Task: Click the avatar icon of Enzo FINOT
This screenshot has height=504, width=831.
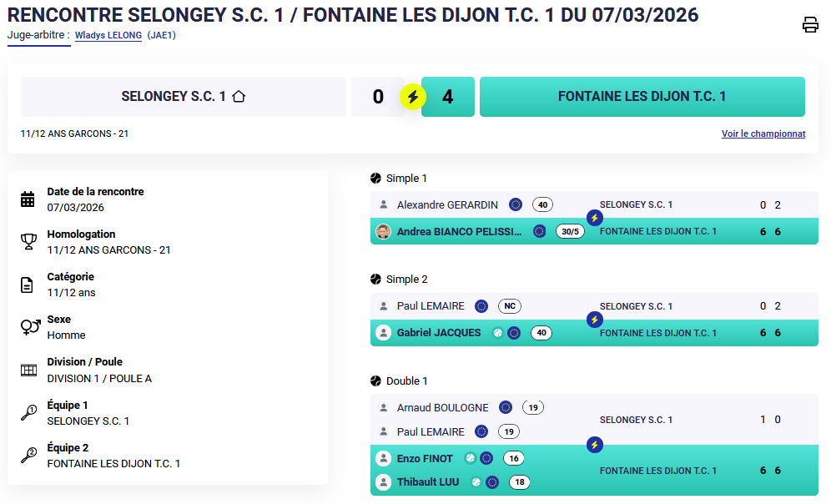Action: click(383, 458)
